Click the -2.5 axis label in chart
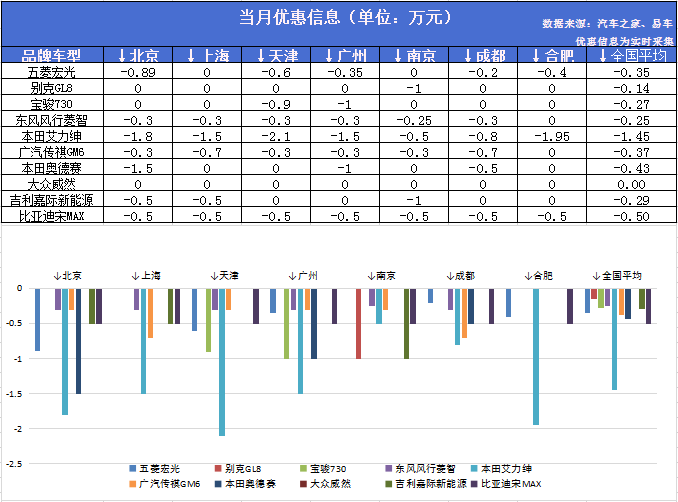This screenshot has width=678, height=502. [x=15, y=464]
